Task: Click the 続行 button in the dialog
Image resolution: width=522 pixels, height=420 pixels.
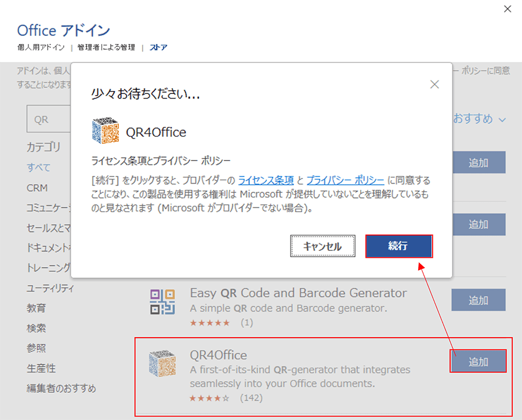Action: pyautogui.click(x=399, y=246)
